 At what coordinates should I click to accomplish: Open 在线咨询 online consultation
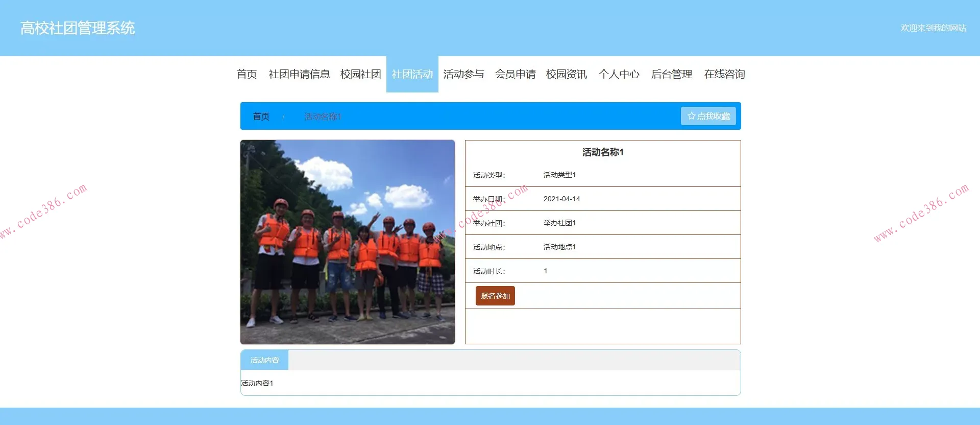pos(724,74)
